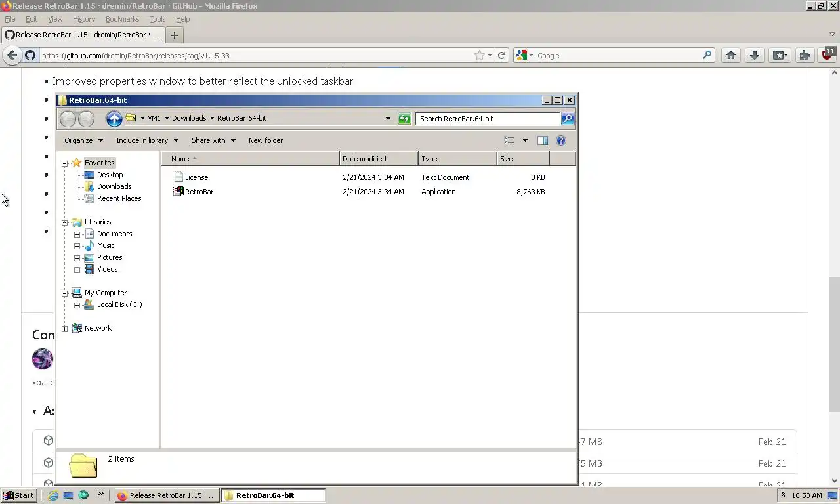The image size is (840, 504).
Task: Open a new Firefox tab
Action: [174, 35]
